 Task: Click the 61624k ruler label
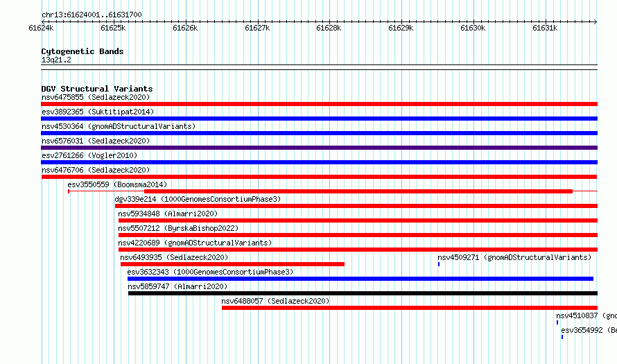(41, 28)
